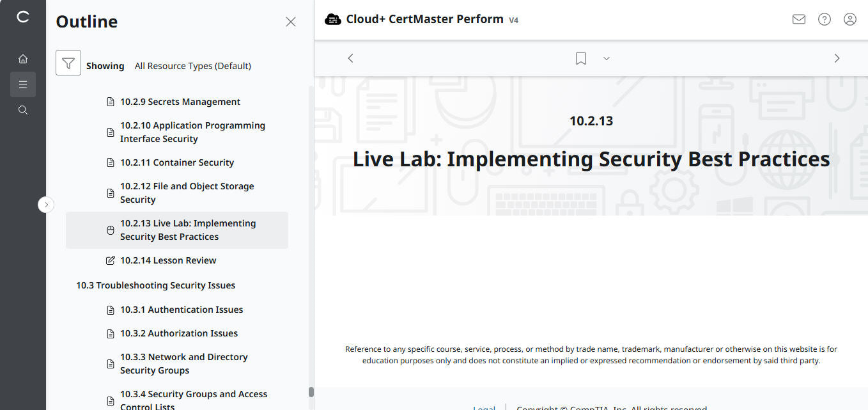The height and width of the screenshot is (410, 868).
Task: Click the Legal link at page bottom
Action: 484,407
